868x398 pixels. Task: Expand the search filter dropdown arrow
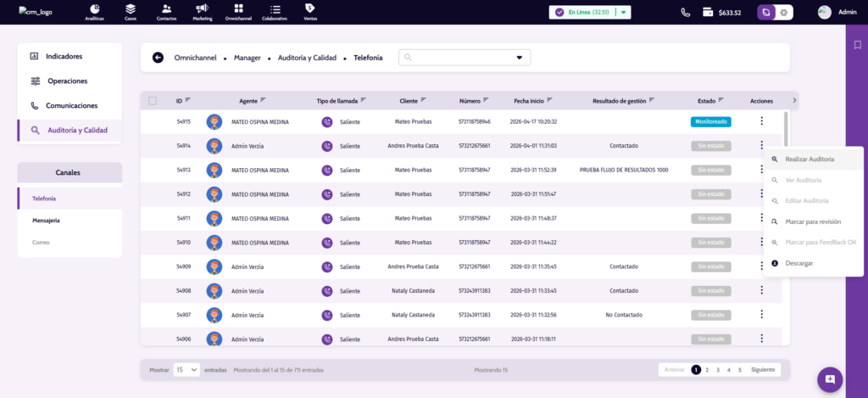click(520, 58)
